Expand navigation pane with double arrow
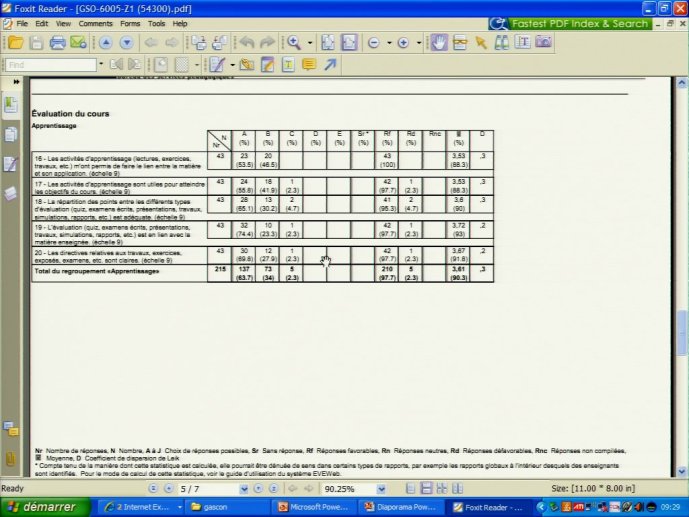 click(x=16, y=82)
